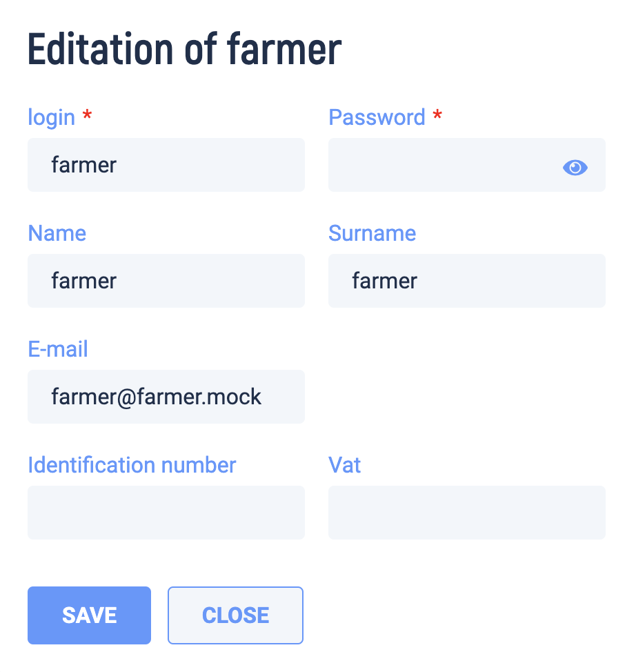The height and width of the screenshot is (672, 636).
Task: Click into the Surname text field
Action: pos(467,281)
